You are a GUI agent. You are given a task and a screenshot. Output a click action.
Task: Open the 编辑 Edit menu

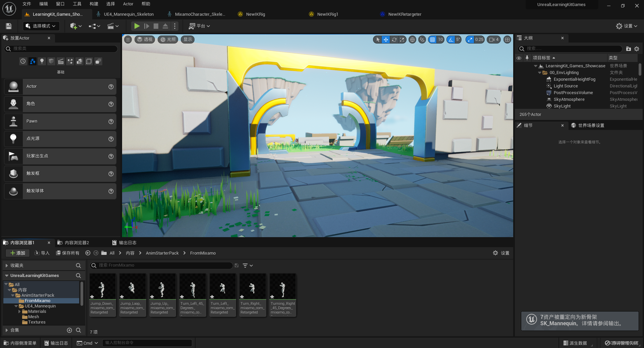43,4
